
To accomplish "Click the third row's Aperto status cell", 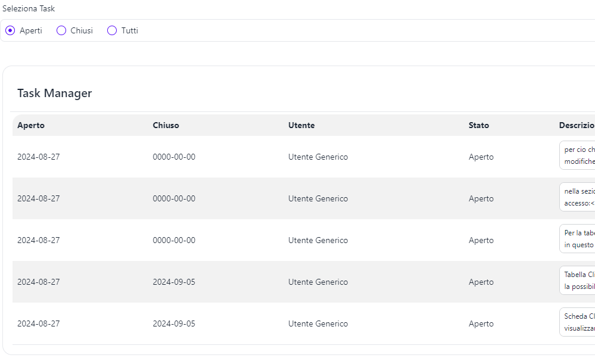I will (481, 240).
